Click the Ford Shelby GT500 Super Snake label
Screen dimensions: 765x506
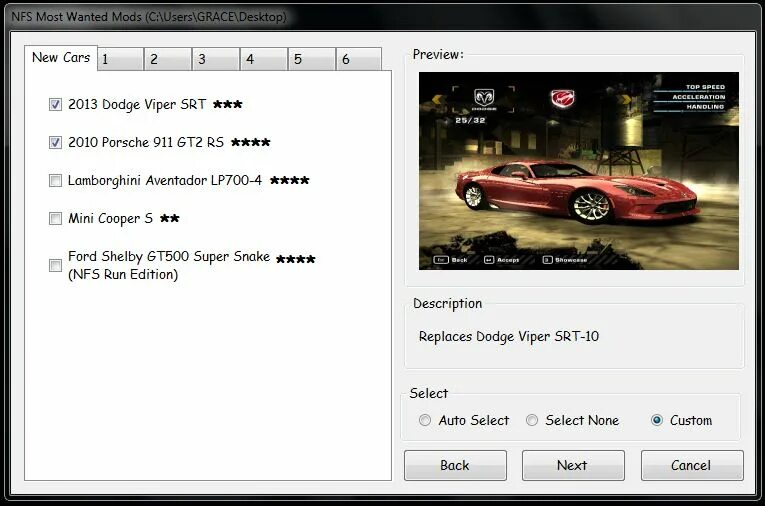(169, 265)
